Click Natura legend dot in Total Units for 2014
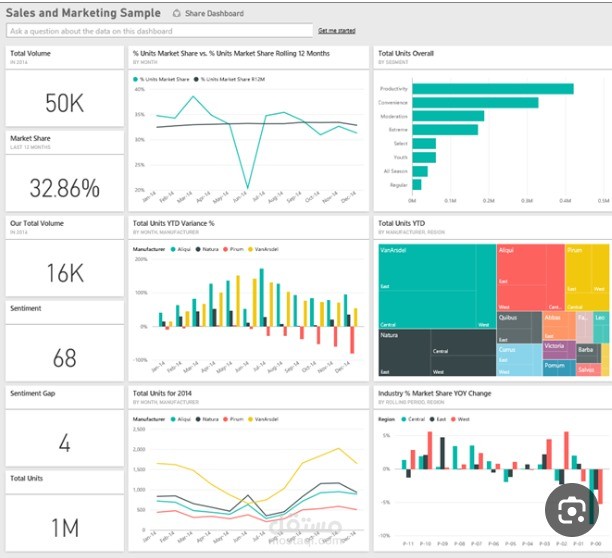Viewport: 612px width, 558px height. (x=198, y=419)
